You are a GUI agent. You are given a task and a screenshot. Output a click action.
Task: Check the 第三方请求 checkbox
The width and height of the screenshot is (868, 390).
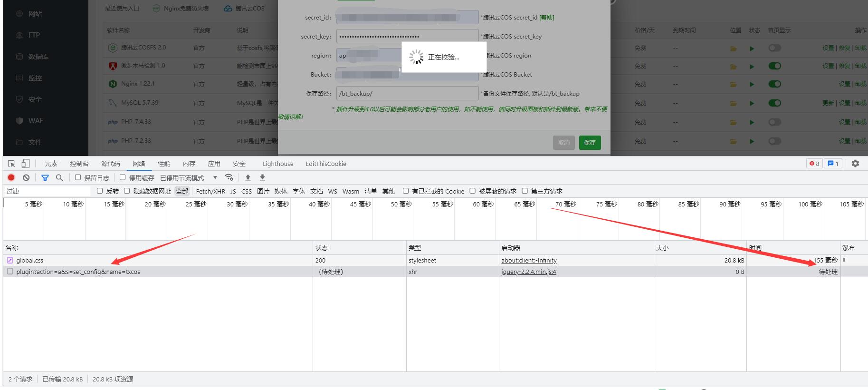[525, 191]
